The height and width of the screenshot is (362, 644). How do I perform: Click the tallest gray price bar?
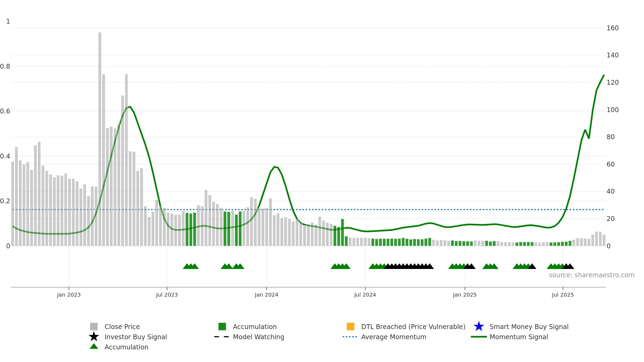coord(100,139)
